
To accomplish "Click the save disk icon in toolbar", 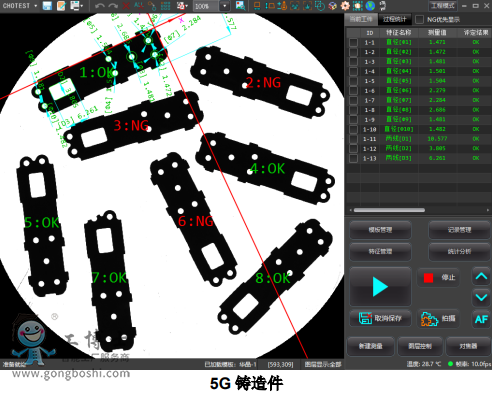I will click(47, 6).
